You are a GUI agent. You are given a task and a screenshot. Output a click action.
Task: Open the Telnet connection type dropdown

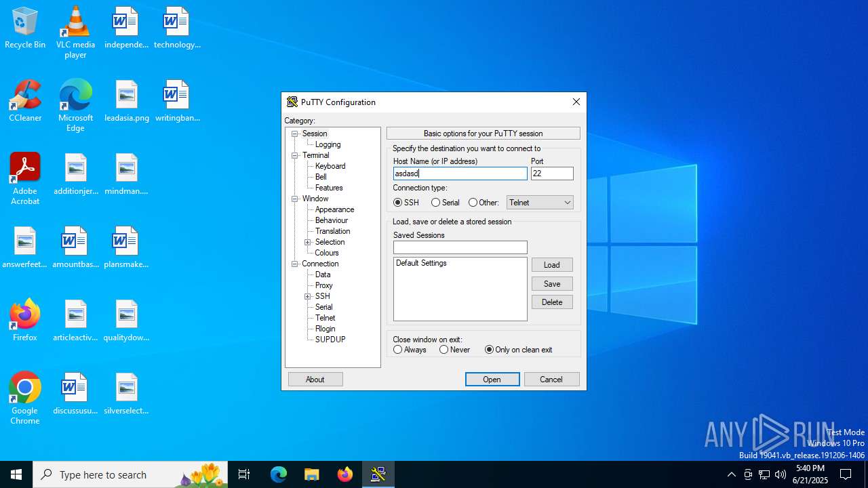tap(540, 203)
